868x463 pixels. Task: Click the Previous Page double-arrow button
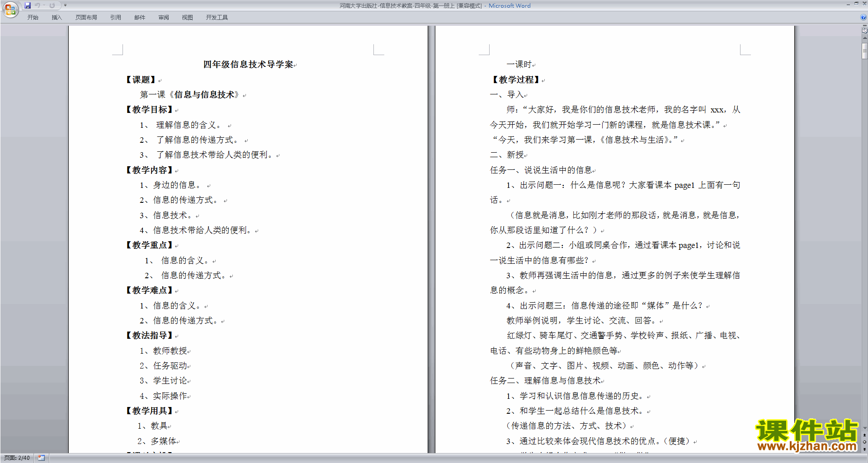coord(864,435)
